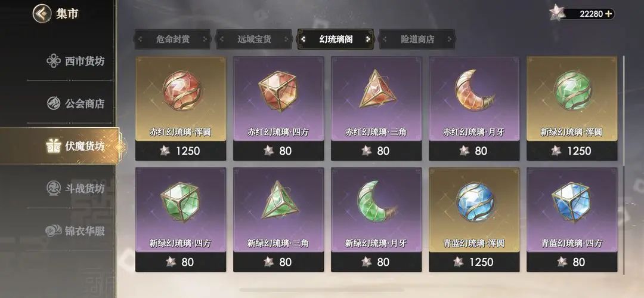This screenshot has width=644, height=298.
Task: Click the shop list vertical scrollbar
Action: click(x=624, y=165)
